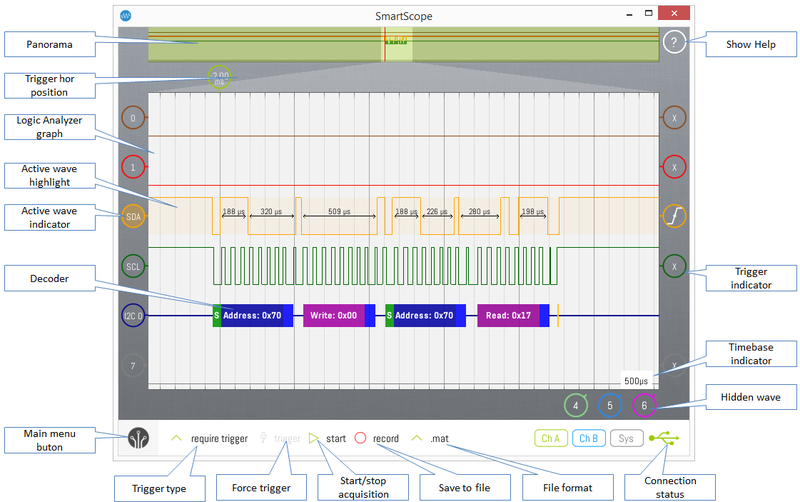Click the trigger horizontal position marker
Viewport: 800px width, 502px height.
click(x=220, y=76)
